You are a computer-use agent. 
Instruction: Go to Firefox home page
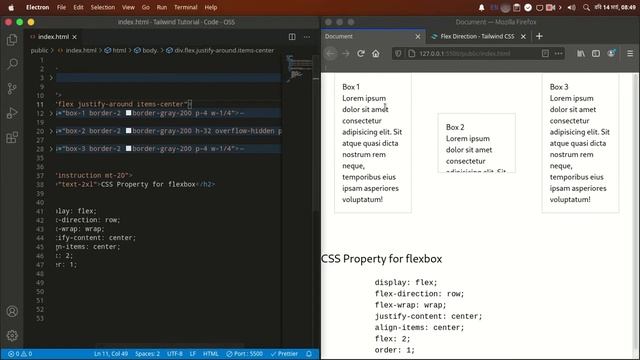point(376,53)
